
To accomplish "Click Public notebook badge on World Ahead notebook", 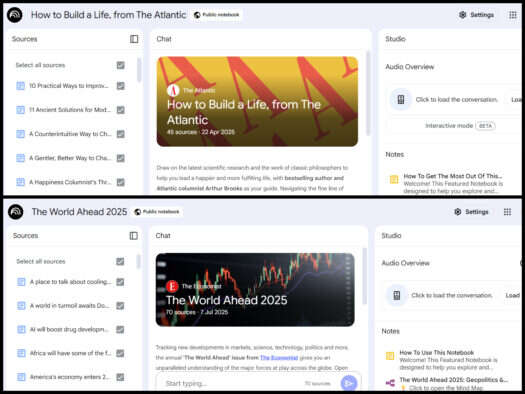I will coord(157,212).
